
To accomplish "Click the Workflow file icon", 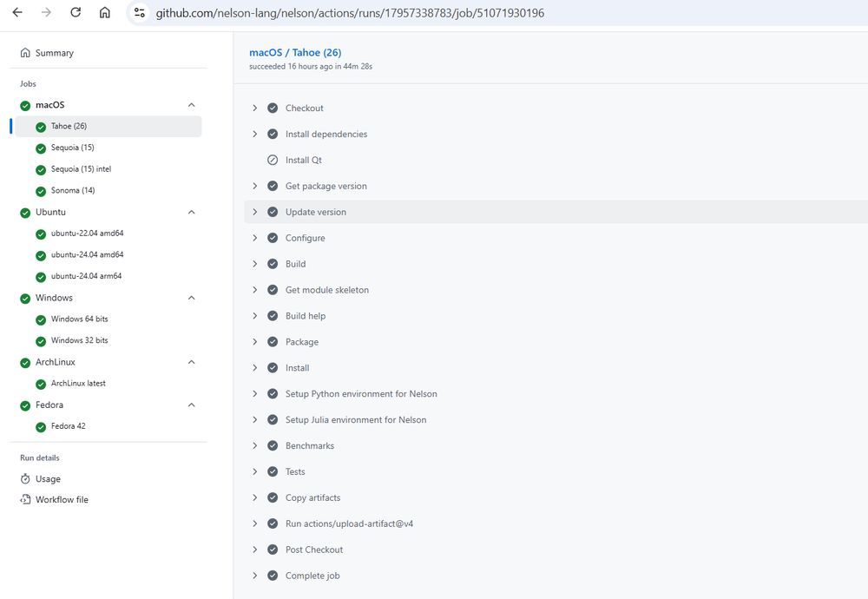I will point(25,499).
